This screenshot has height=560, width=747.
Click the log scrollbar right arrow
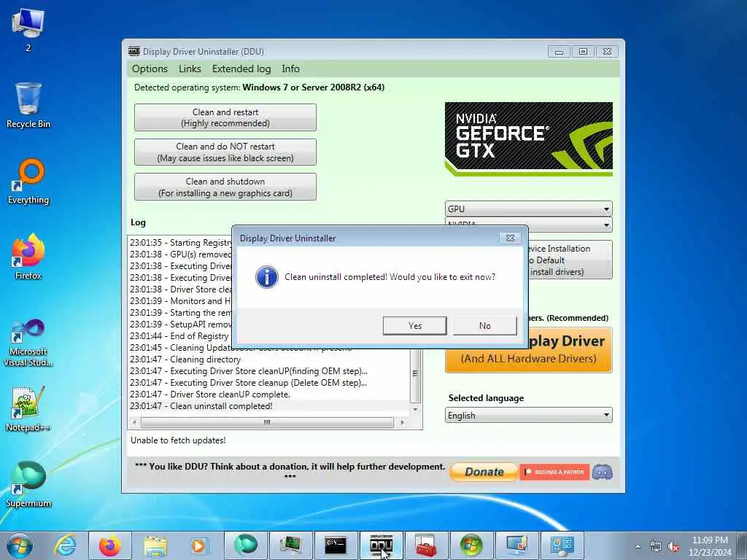[403, 422]
